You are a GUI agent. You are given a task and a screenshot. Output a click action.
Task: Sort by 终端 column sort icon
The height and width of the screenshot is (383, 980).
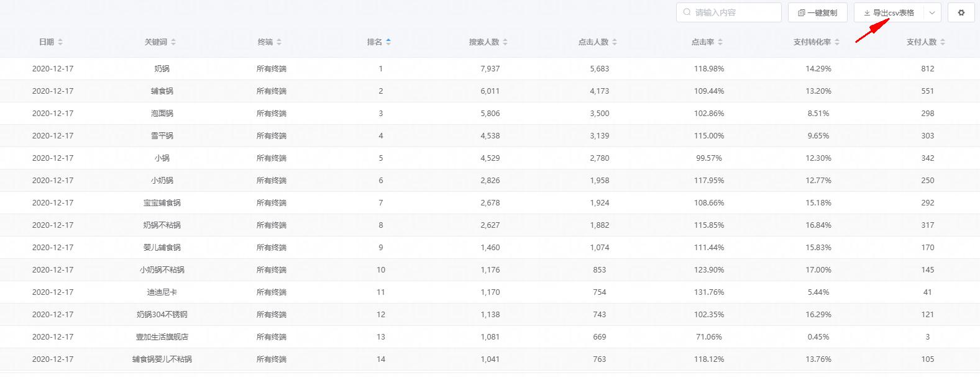279,42
